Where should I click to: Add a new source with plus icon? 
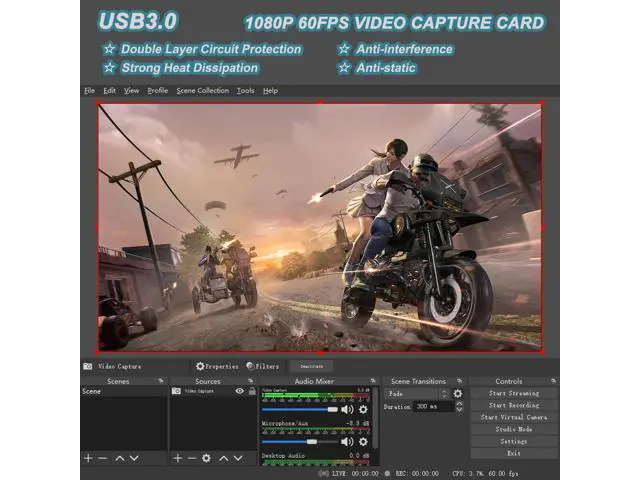pyautogui.click(x=178, y=458)
